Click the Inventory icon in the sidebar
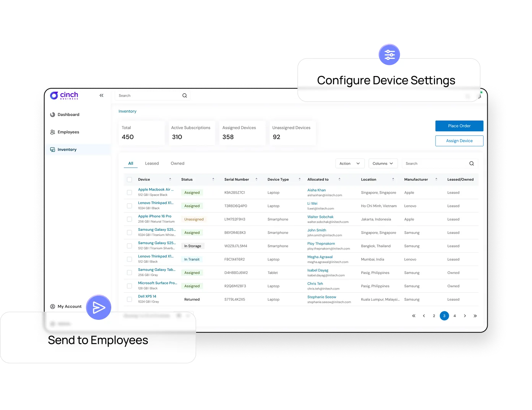The image size is (532, 410). click(53, 150)
